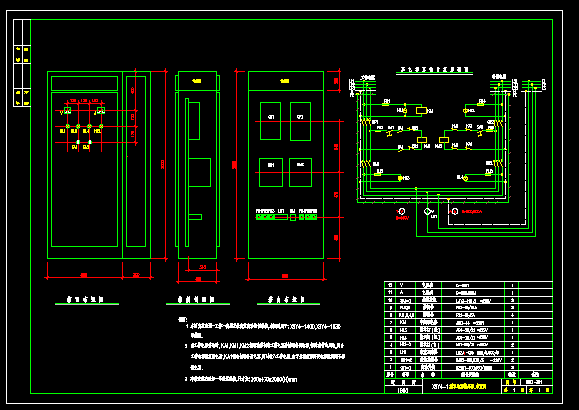Click the leftmost red meter symbol below the schematic
The height and width of the screenshot is (410, 579).
click(402, 211)
